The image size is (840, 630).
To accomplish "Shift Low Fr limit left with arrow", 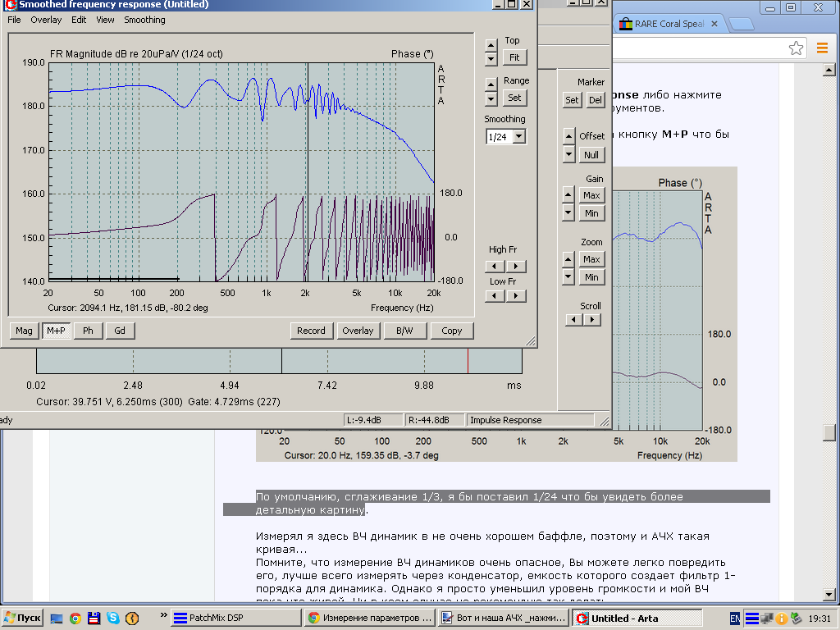I will (x=494, y=297).
